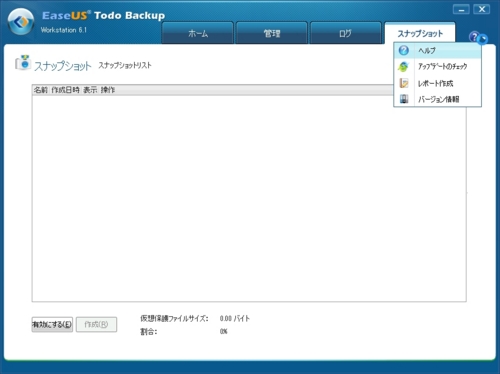500x374 pixels.
Task: Click the 0.00 バイト value
Action: pyautogui.click(x=235, y=319)
